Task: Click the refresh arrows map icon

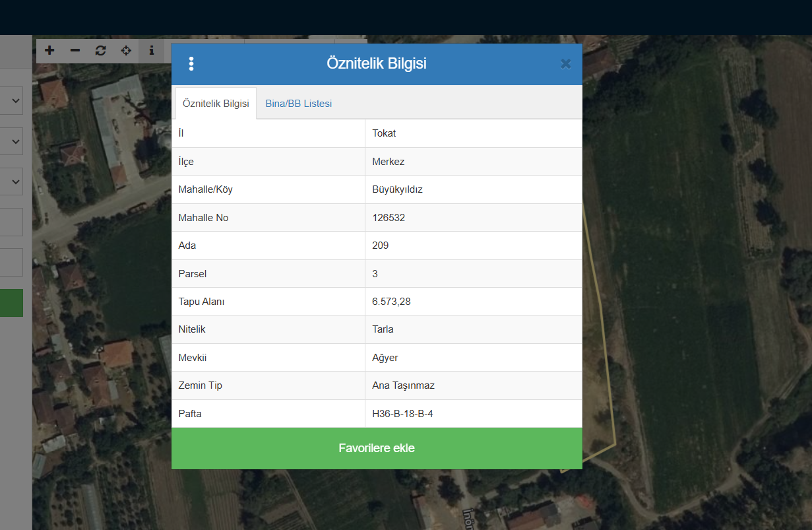Action: (100, 50)
